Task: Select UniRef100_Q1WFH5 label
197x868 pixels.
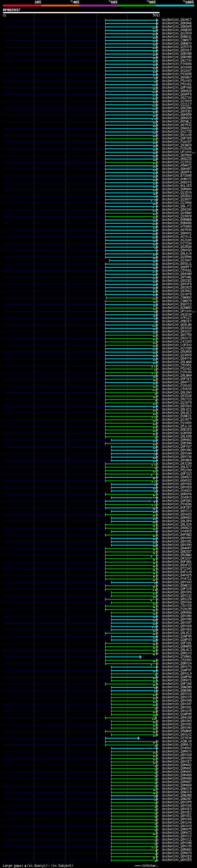Action: point(177,714)
